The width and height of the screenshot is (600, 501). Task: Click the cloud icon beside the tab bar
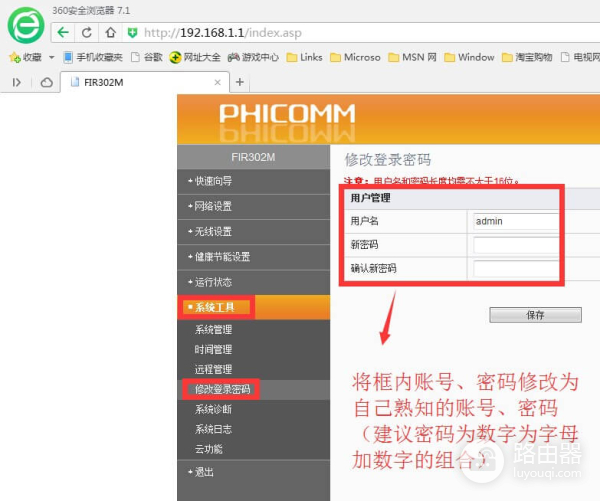(x=46, y=82)
